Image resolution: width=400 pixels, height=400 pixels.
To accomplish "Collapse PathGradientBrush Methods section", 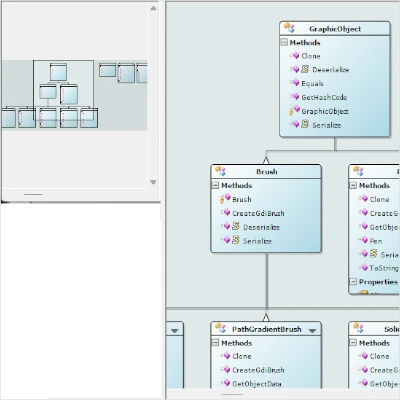I will 215,342.
